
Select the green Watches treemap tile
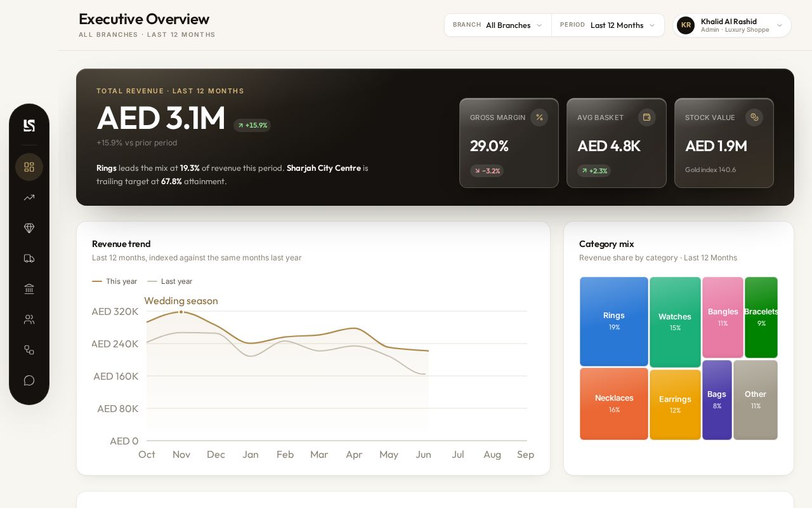pos(675,322)
